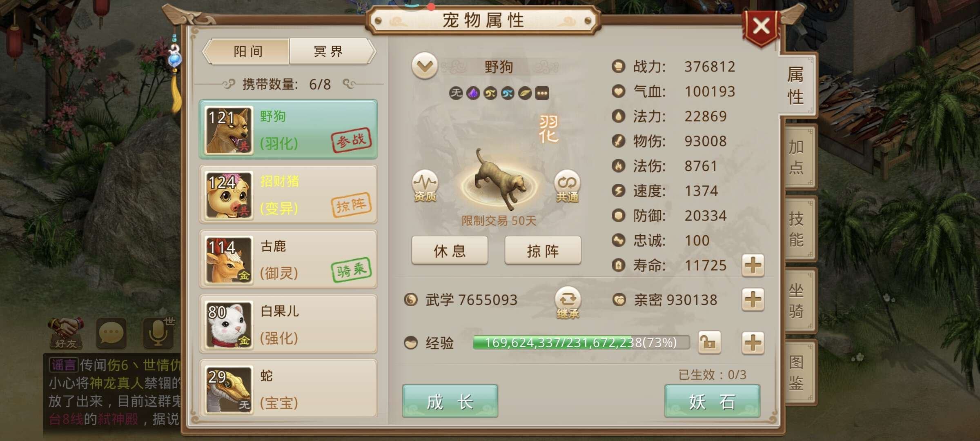
Task: Add lifespan with the 寿命 plus button
Action: (x=753, y=265)
